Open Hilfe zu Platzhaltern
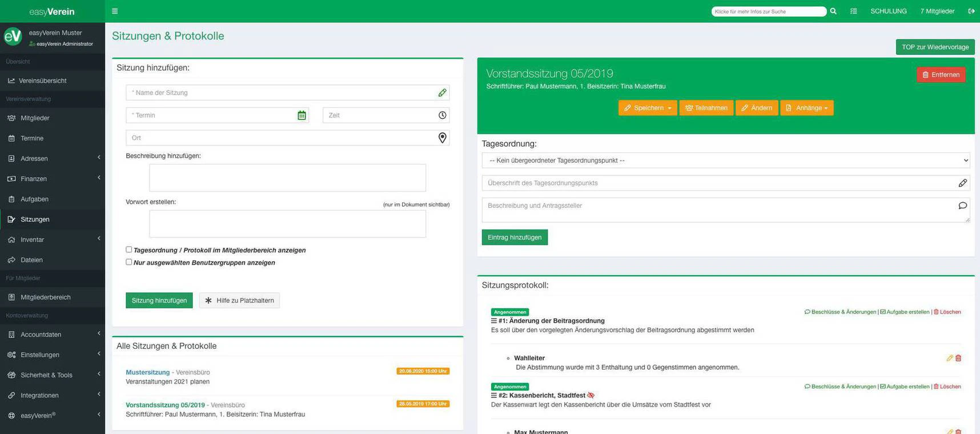 click(x=239, y=300)
